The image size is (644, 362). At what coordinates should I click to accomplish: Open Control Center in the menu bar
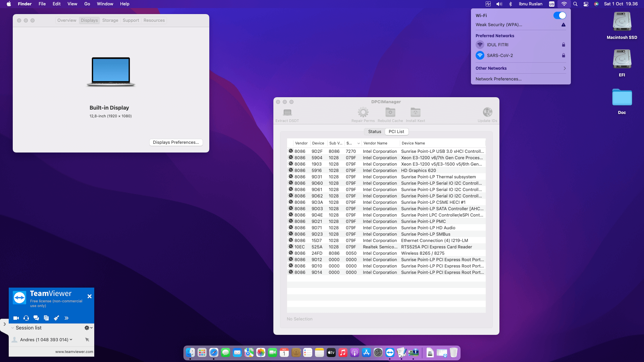586,4
